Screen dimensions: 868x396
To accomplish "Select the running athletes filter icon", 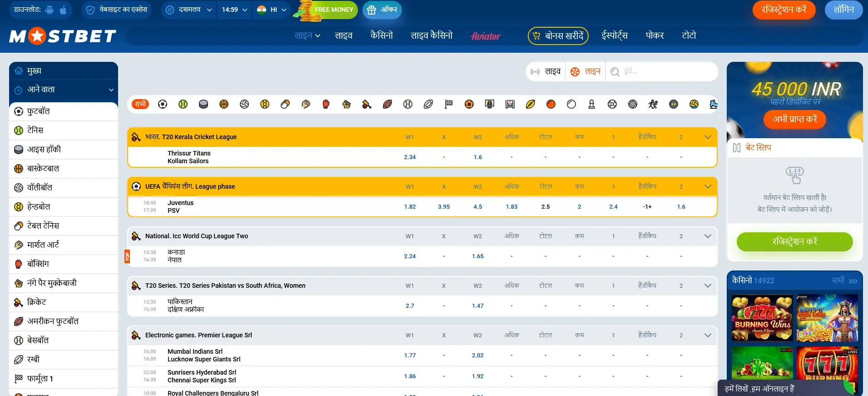I will 653,104.
